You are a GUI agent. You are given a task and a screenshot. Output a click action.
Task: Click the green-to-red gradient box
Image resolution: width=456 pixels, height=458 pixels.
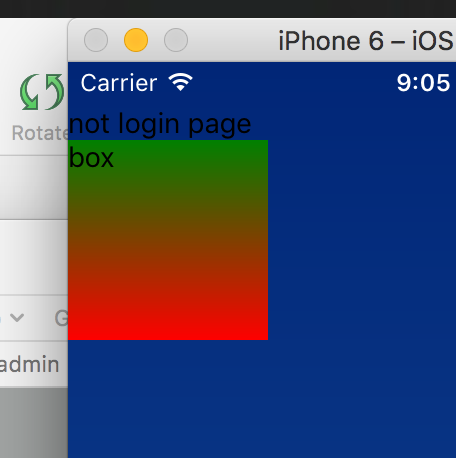click(168, 240)
